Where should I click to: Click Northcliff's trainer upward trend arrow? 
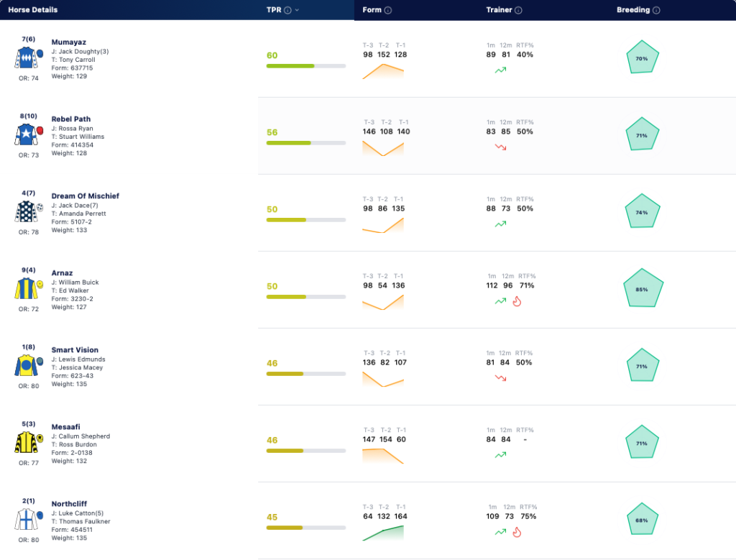click(x=500, y=532)
